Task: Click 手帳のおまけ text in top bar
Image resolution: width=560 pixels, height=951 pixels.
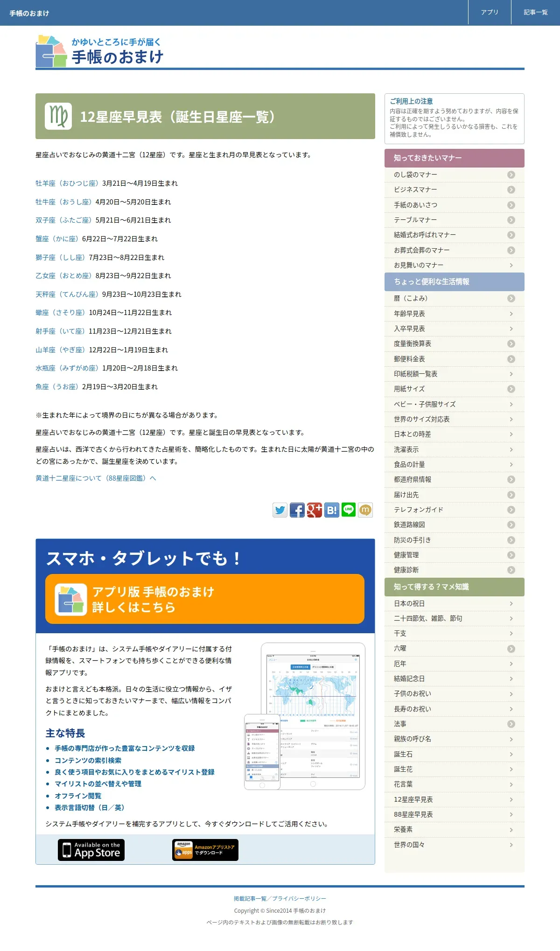Action: pyautogui.click(x=29, y=13)
